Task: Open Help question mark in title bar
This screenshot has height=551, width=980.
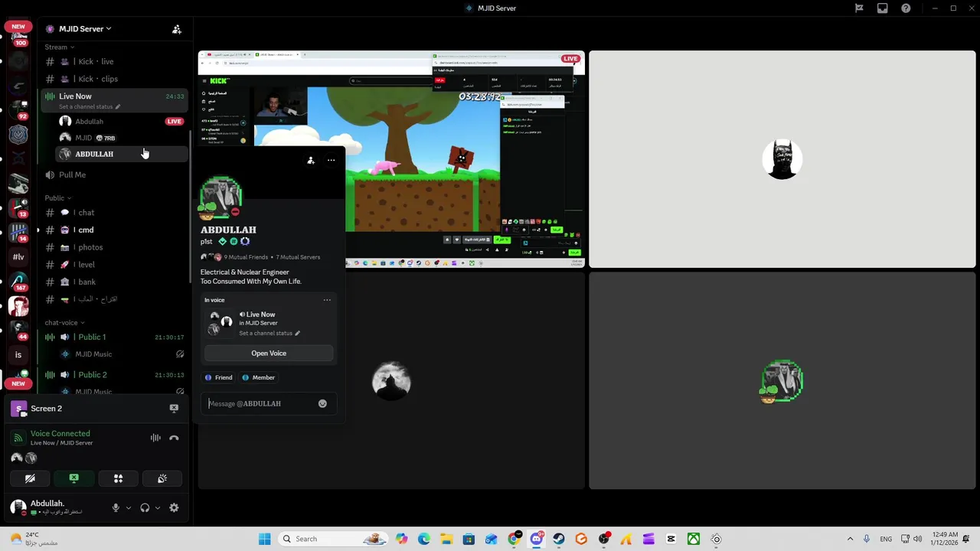Action: [906, 8]
